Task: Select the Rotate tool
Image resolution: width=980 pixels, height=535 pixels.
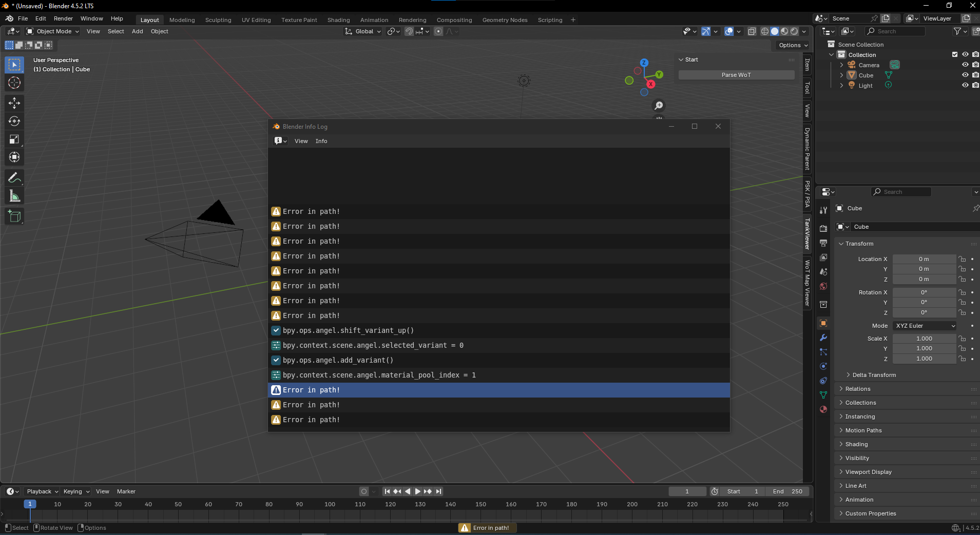Action: point(14,121)
